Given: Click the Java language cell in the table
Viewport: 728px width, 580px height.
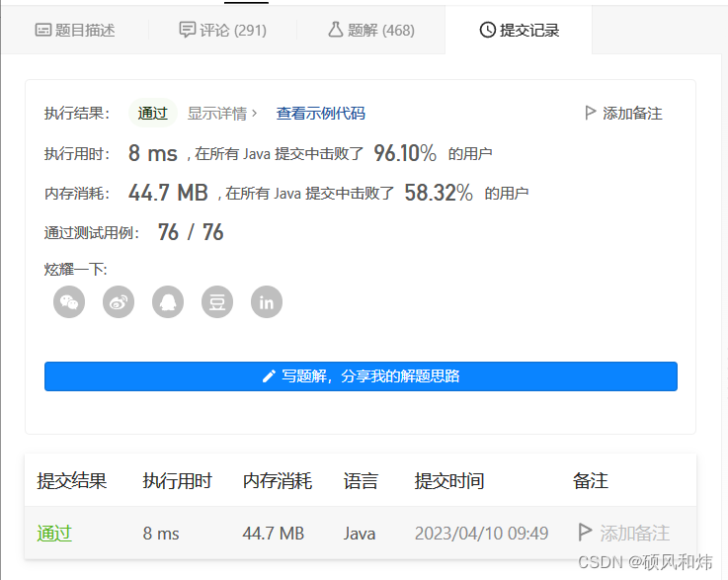Looking at the screenshot, I should (x=360, y=534).
